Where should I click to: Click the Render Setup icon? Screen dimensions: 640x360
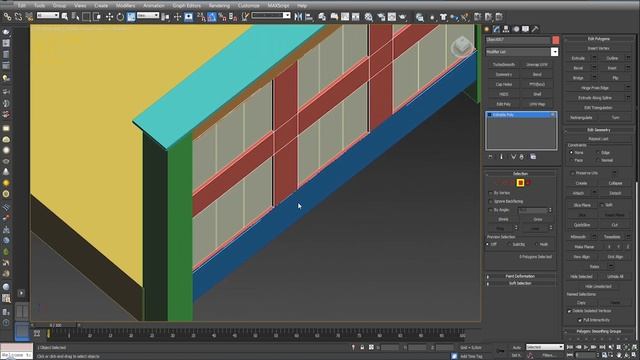pyautogui.click(x=381, y=17)
